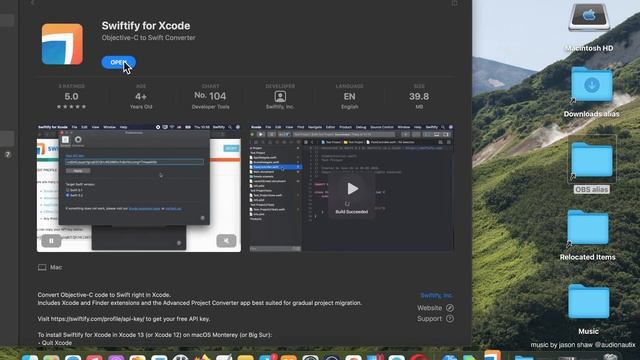Image resolution: width=640 pixels, height=360 pixels.
Task: Open chart rank No. 104 Developer Tools
Action: tap(210, 96)
